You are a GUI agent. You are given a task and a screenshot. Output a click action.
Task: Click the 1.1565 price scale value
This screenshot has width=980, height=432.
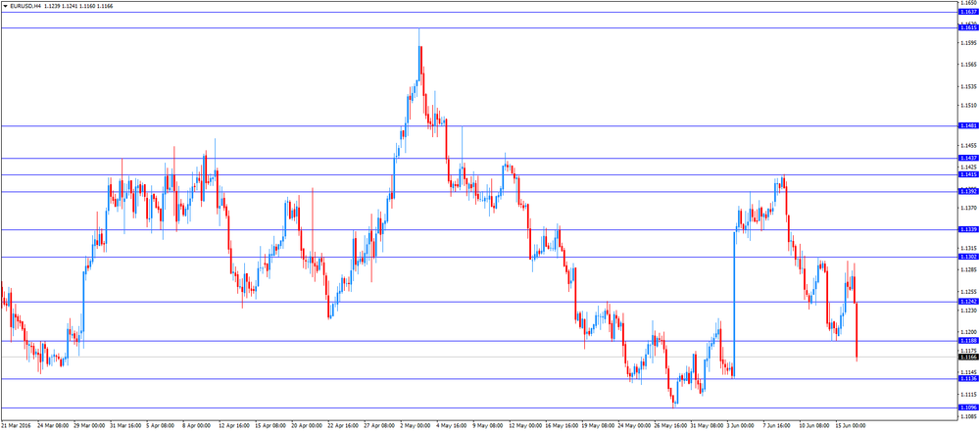point(969,65)
